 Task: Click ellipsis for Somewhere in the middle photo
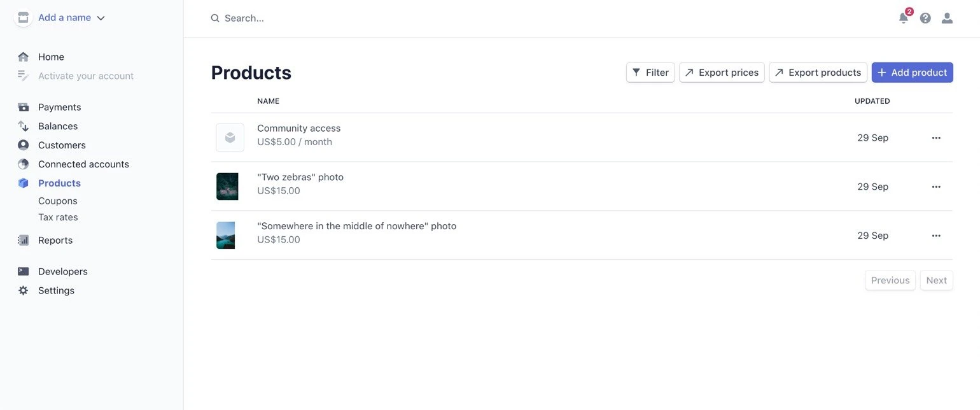935,236
